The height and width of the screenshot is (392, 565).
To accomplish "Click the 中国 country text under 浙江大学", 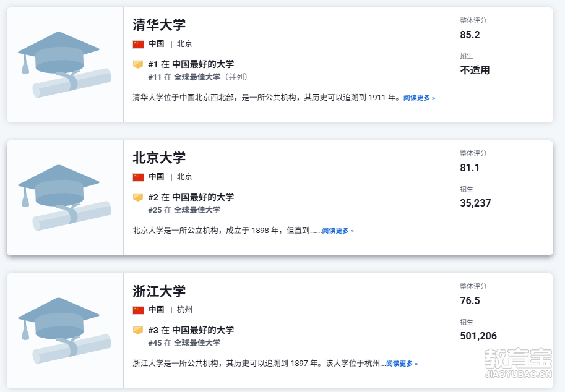I will point(157,310).
